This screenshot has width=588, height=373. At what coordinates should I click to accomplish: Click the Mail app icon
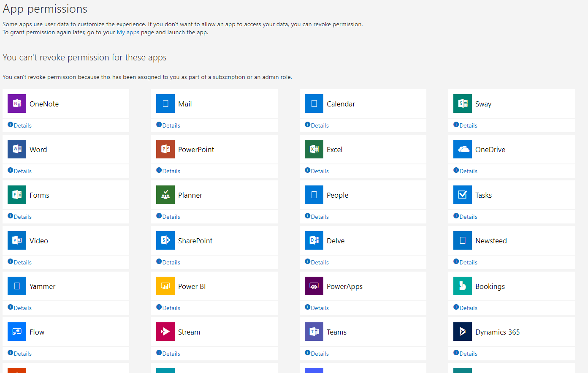click(165, 103)
